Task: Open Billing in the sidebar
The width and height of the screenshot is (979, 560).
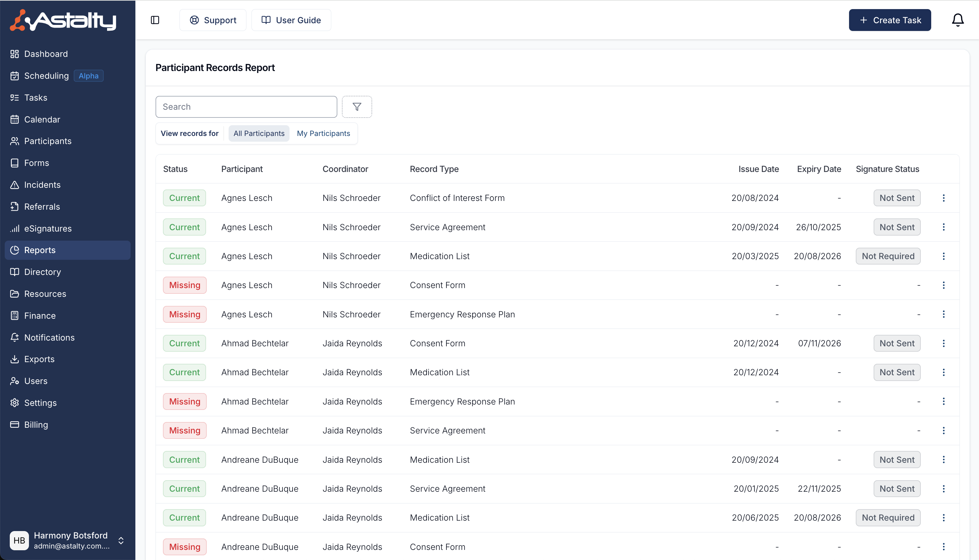Action: (x=67, y=425)
